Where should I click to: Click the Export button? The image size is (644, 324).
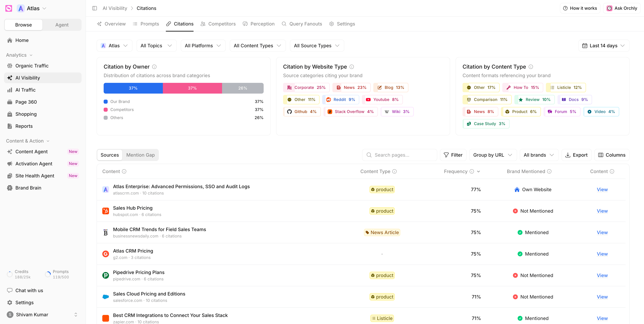coord(576,155)
